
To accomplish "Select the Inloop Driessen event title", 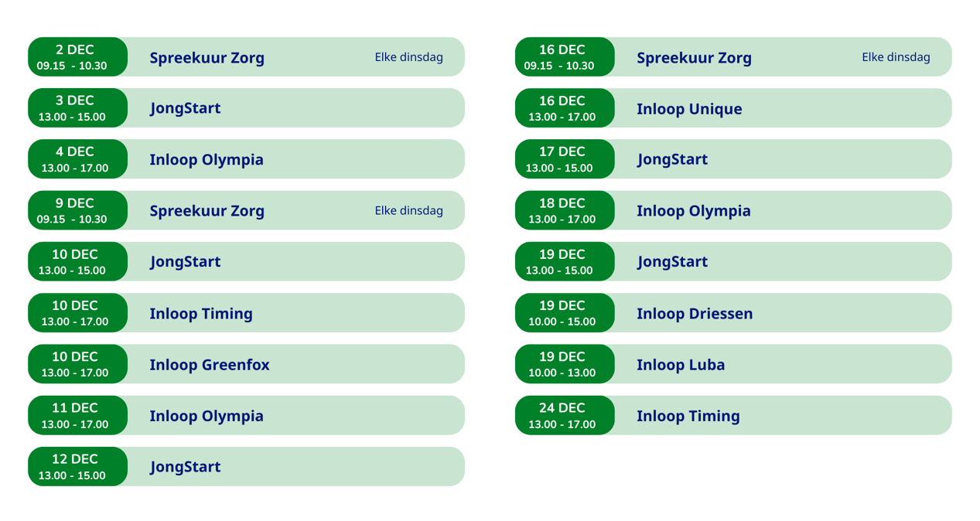I will 694,314.
